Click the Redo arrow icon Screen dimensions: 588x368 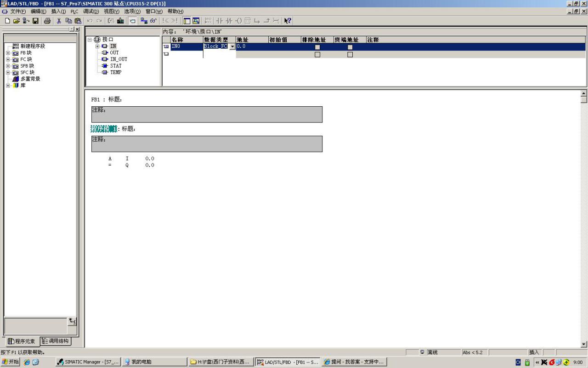pyautogui.click(x=99, y=21)
